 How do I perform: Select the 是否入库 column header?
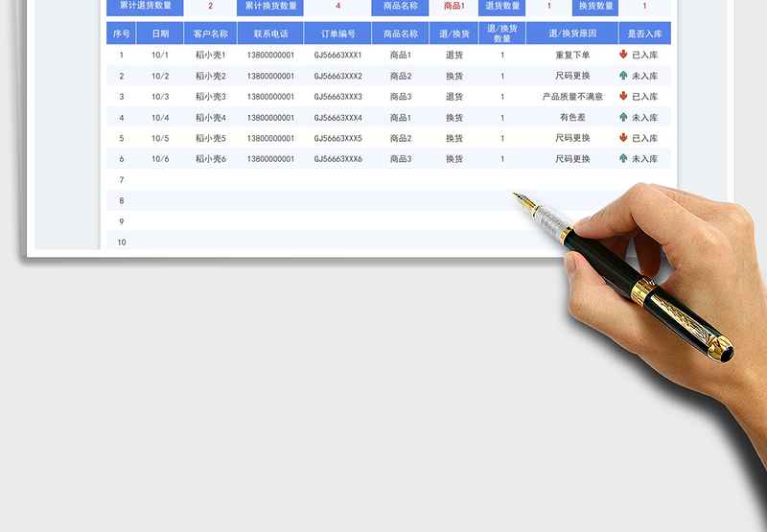tap(644, 34)
